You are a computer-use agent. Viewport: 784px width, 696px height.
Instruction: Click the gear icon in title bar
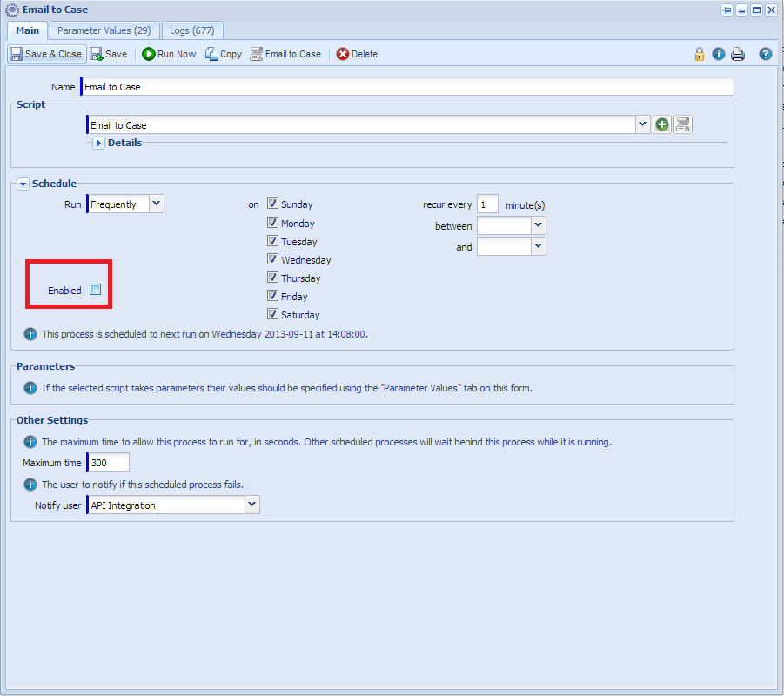point(12,10)
